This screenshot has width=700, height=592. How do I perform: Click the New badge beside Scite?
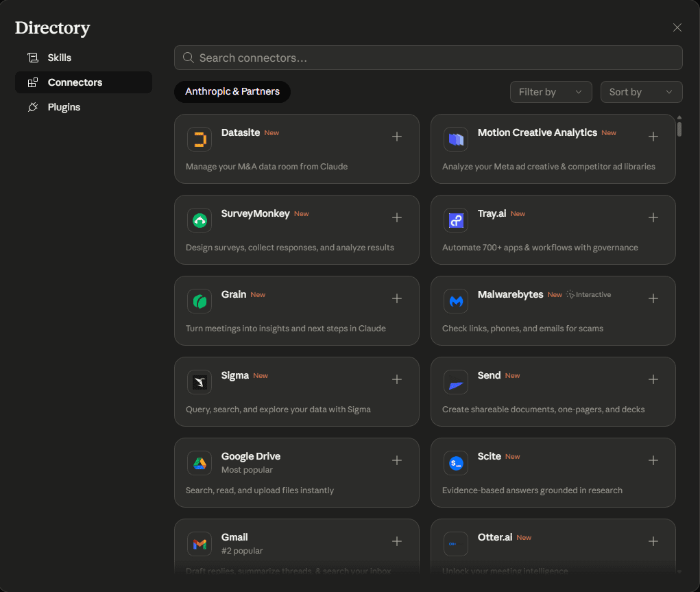coord(513,457)
